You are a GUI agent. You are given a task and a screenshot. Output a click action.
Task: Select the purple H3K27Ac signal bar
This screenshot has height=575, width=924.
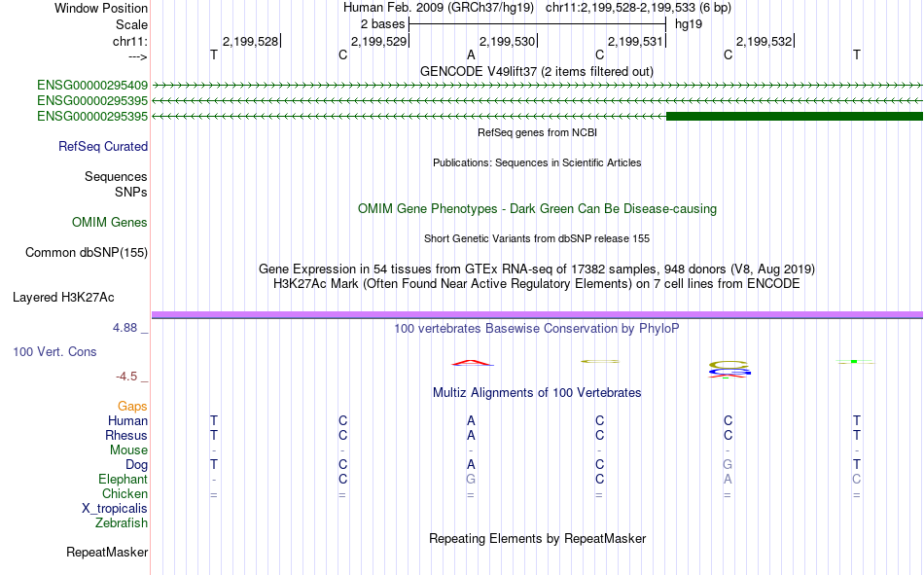pos(537,315)
